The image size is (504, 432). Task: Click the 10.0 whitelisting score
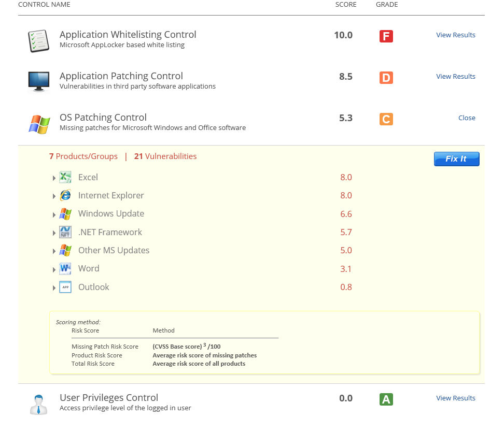coord(343,35)
